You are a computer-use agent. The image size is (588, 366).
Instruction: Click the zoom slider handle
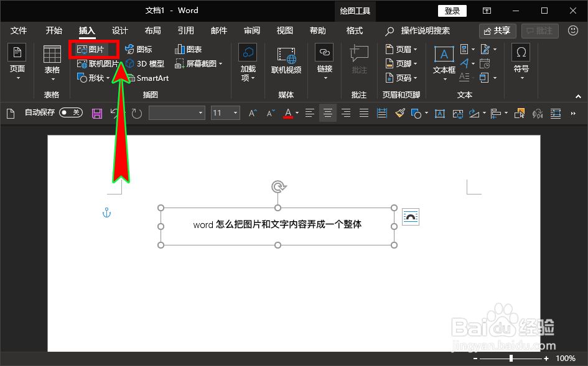511,359
